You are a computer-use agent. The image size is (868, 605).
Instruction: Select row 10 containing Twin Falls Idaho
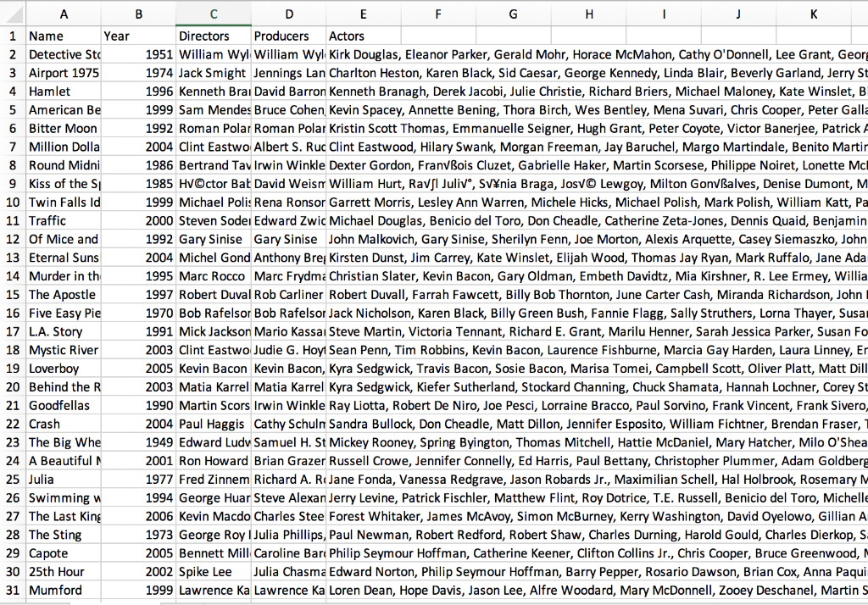click(x=14, y=202)
